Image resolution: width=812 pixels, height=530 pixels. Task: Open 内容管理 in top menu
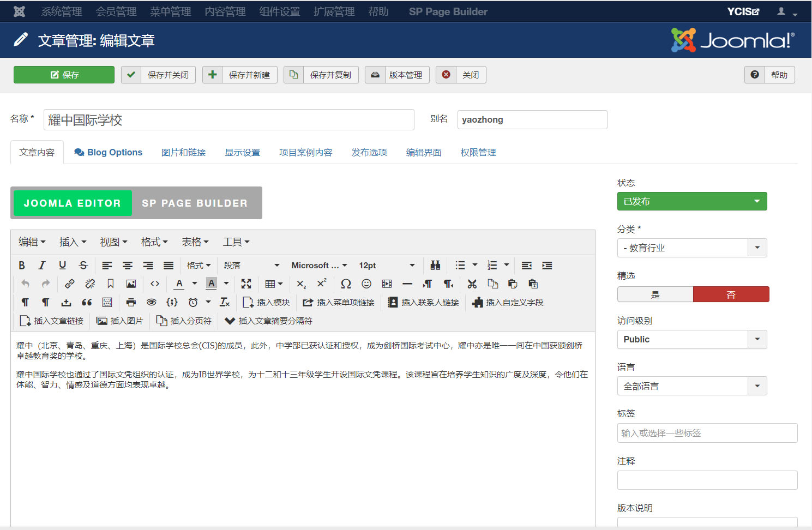coord(225,11)
